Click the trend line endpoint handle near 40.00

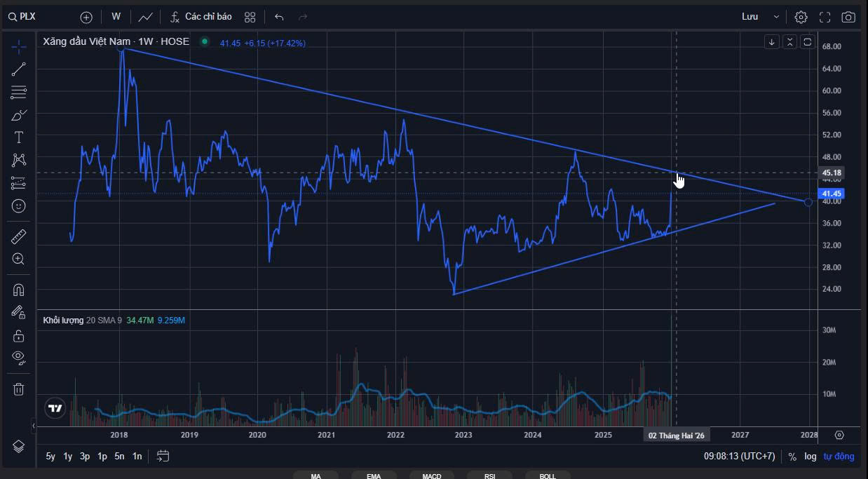[x=808, y=202]
